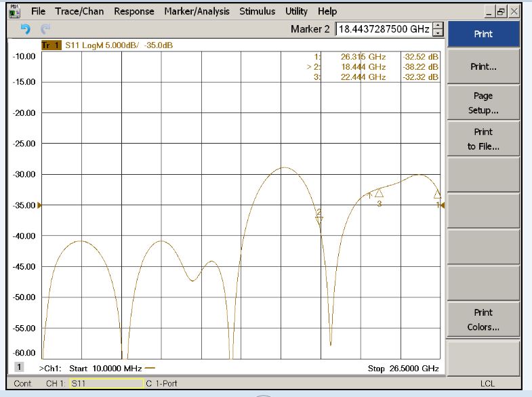Viewport: 532px width, 397px height.
Task: Click the -38.22 dB marker value
Action: pos(420,67)
